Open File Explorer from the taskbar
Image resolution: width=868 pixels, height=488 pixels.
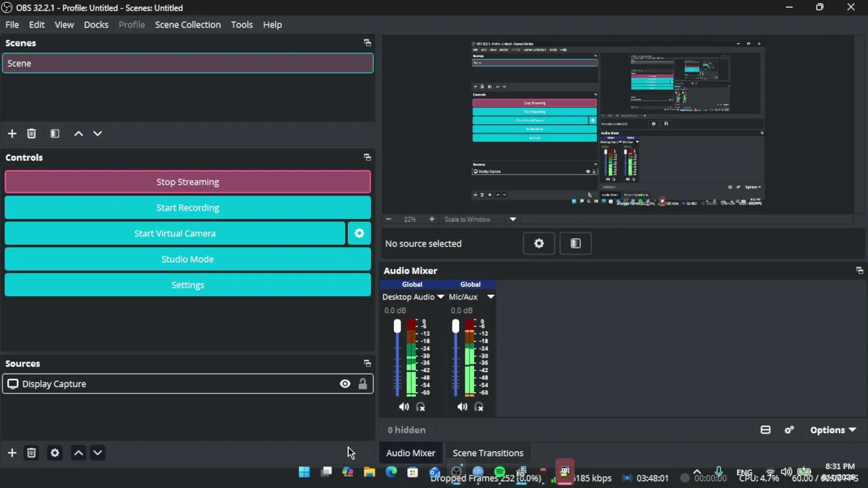[x=370, y=472]
